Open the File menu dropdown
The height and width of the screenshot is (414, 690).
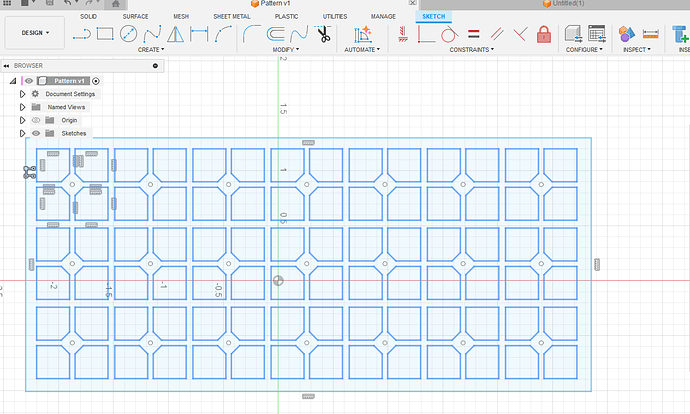27,3
